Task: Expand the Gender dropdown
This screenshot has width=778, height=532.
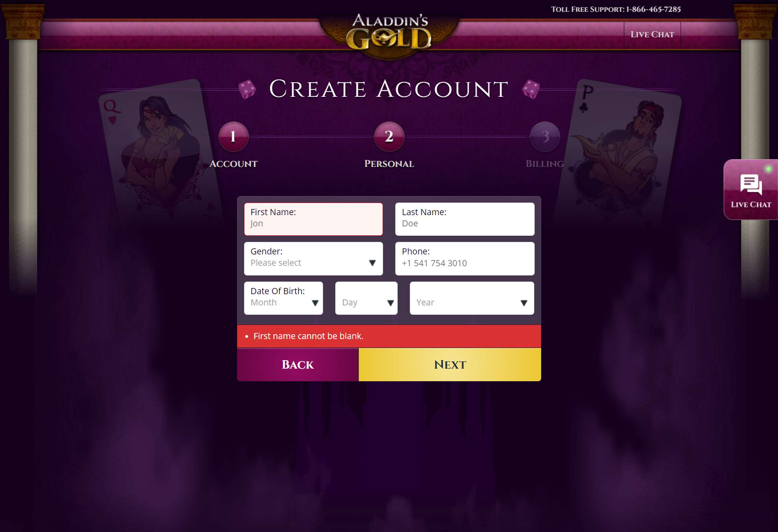Action: 313,258
